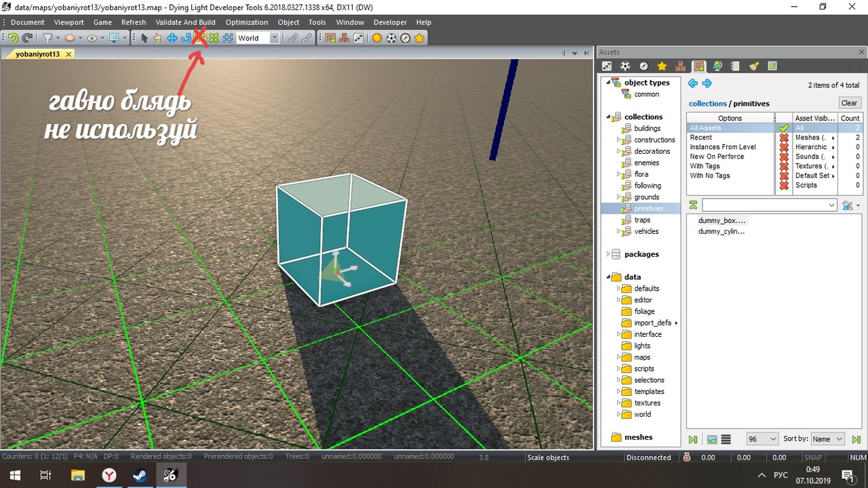Open the picture tab icon in Assets panel

coord(772,66)
